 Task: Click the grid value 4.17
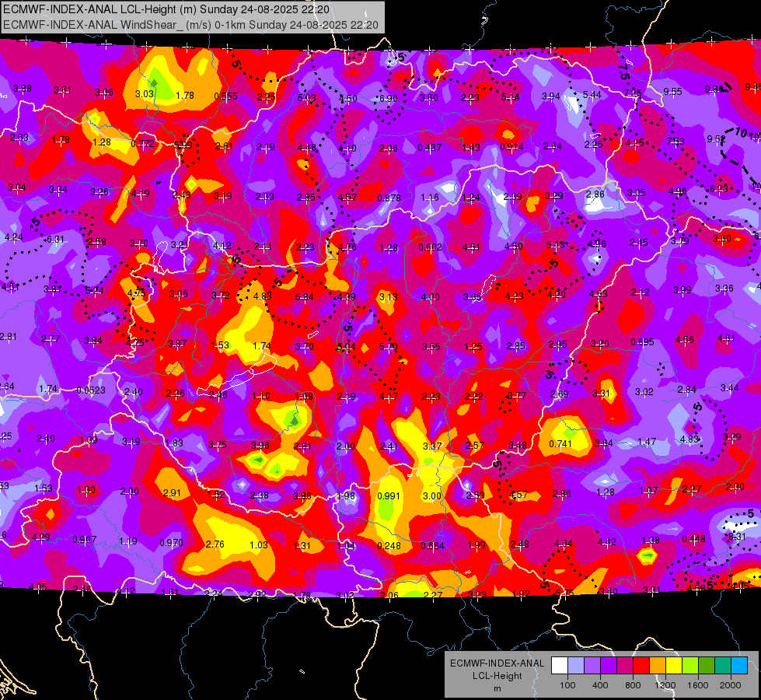pyautogui.click(x=389, y=397)
